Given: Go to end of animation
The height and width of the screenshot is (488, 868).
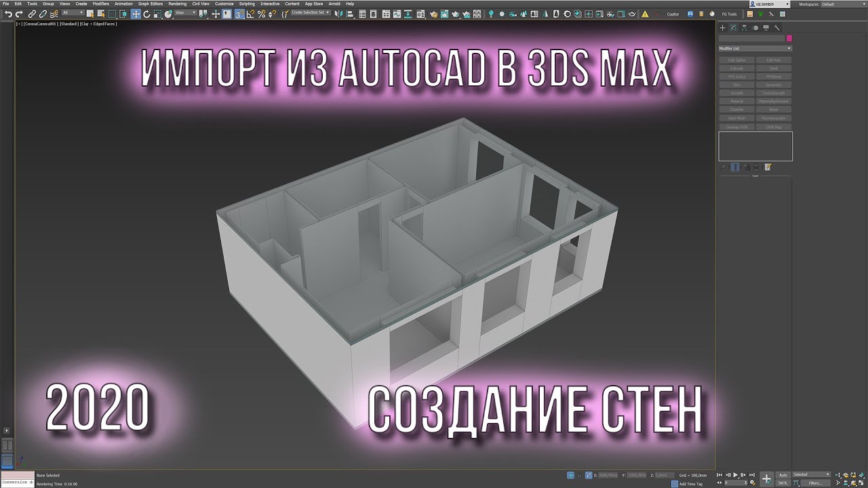Looking at the screenshot, I should pos(752,475).
